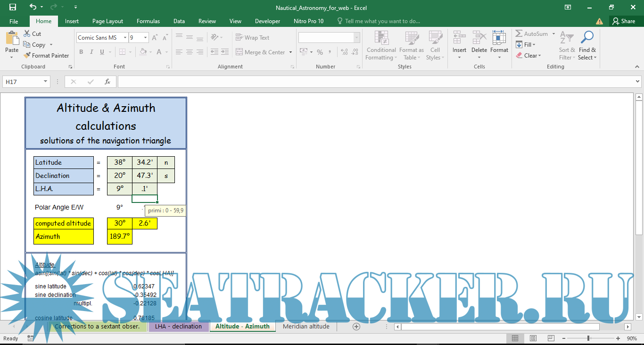The image size is (644, 345).
Task: Click the Insert Function fx icon
Action: [107, 82]
